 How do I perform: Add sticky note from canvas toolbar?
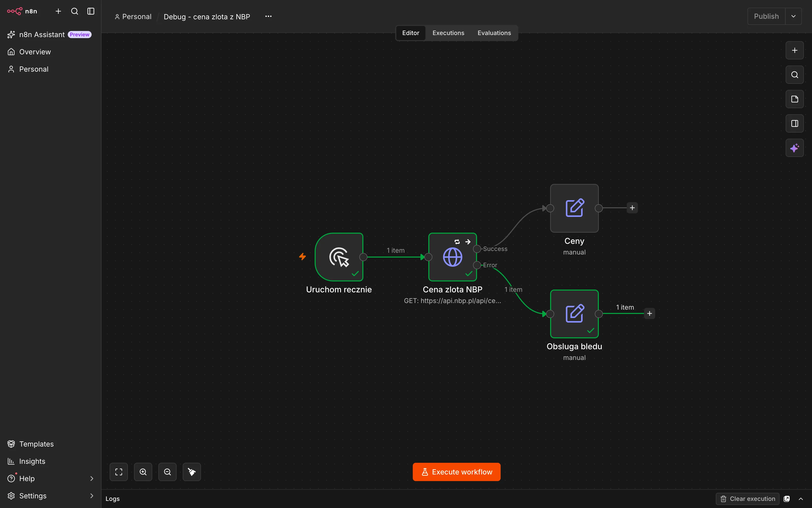click(794, 99)
